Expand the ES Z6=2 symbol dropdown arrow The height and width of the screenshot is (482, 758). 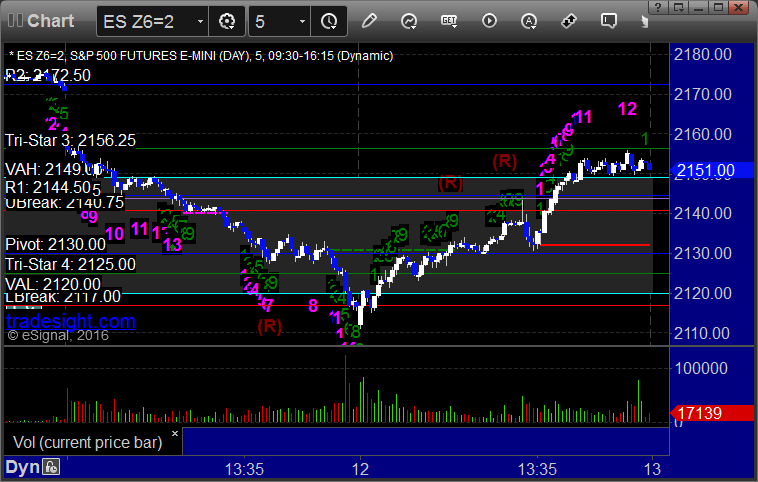[x=200, y=21]
